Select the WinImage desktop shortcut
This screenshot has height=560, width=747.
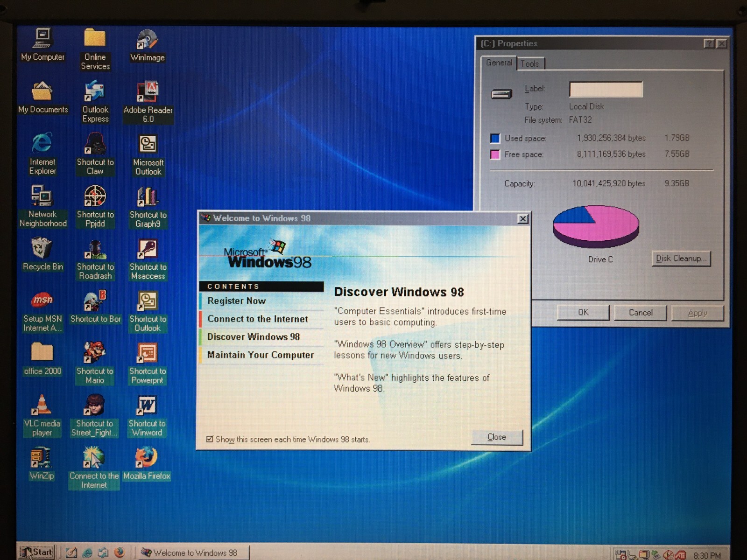[147, 45]
